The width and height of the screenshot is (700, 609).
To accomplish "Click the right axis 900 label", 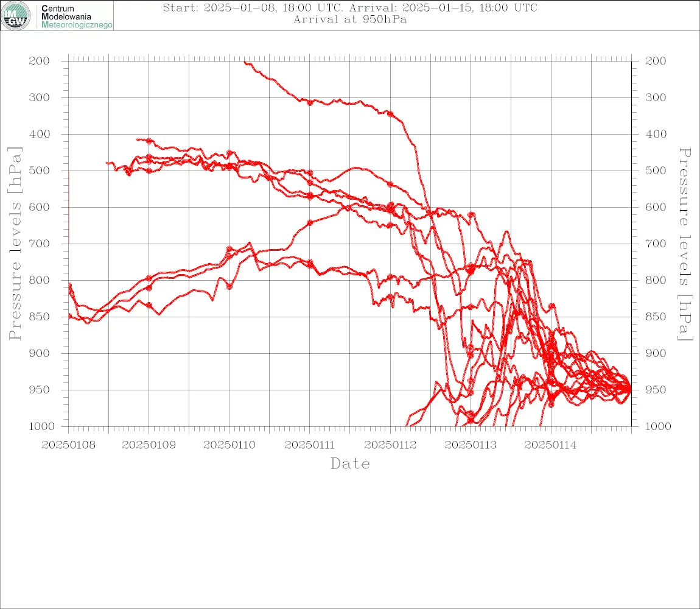I will (x=656, y=353).
